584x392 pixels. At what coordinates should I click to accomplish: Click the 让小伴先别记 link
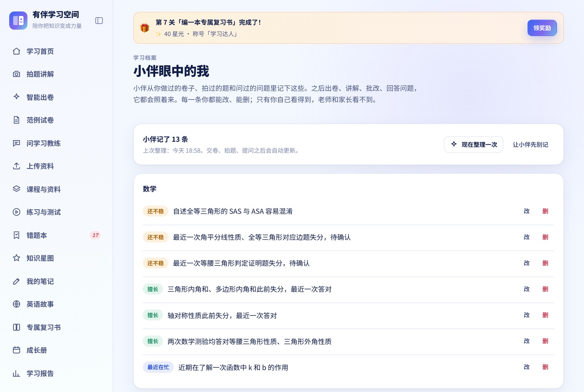tap(530, 144)
